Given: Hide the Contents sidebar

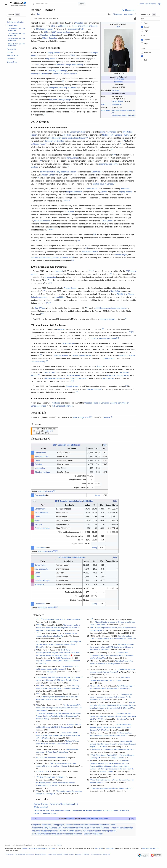Looking at the screenshot, I should 18,15.
